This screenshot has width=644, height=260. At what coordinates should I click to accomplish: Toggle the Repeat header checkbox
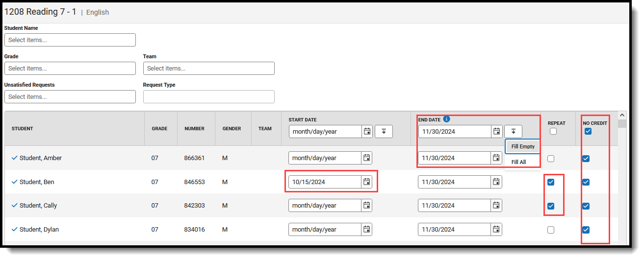click(x=553, y=131)
